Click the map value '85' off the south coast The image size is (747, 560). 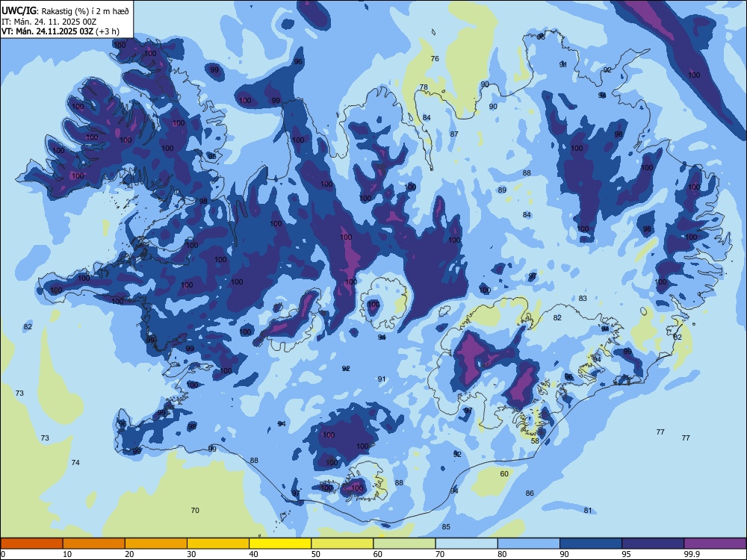click(x=446, y=526)
